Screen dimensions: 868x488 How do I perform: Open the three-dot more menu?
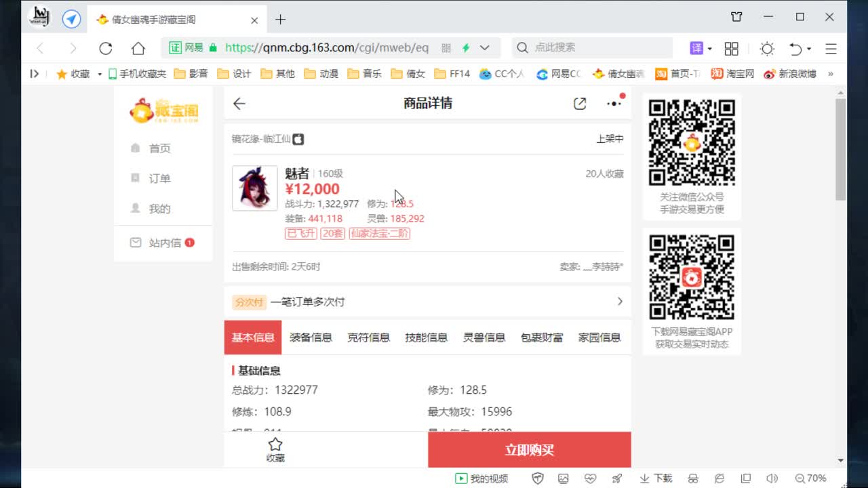pyautogui.click(x=614, y=104)
